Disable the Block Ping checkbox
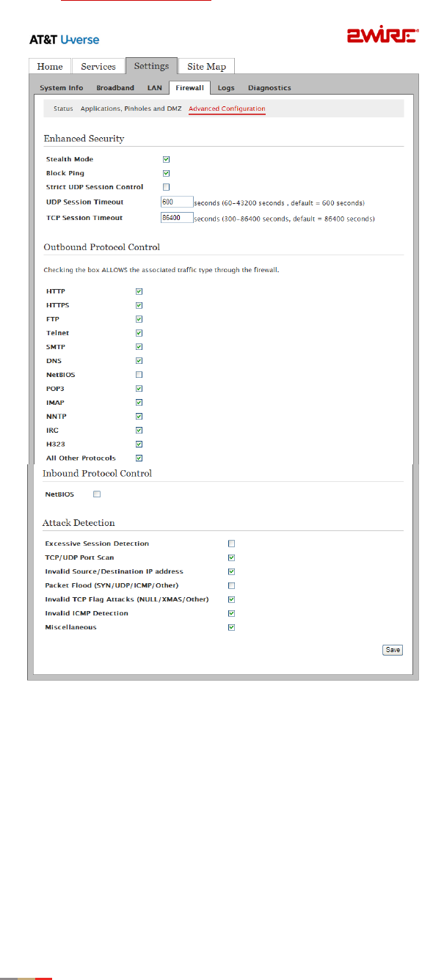The width and height of the screenshot is (422, 980). 167,173
